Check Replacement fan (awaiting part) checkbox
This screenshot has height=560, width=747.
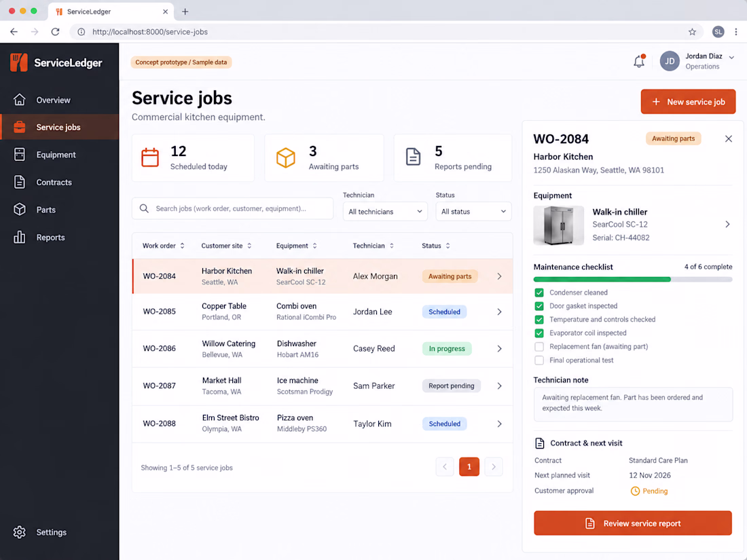pos(539,347)
